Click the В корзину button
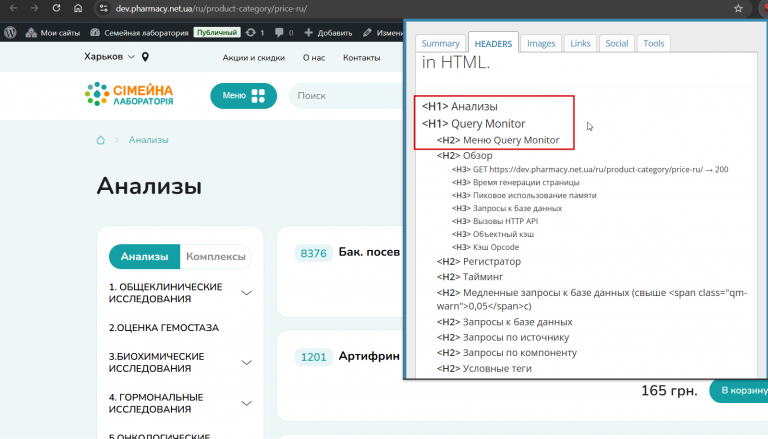The width and height of the screenshot is (768, 439). click(740, 390)
